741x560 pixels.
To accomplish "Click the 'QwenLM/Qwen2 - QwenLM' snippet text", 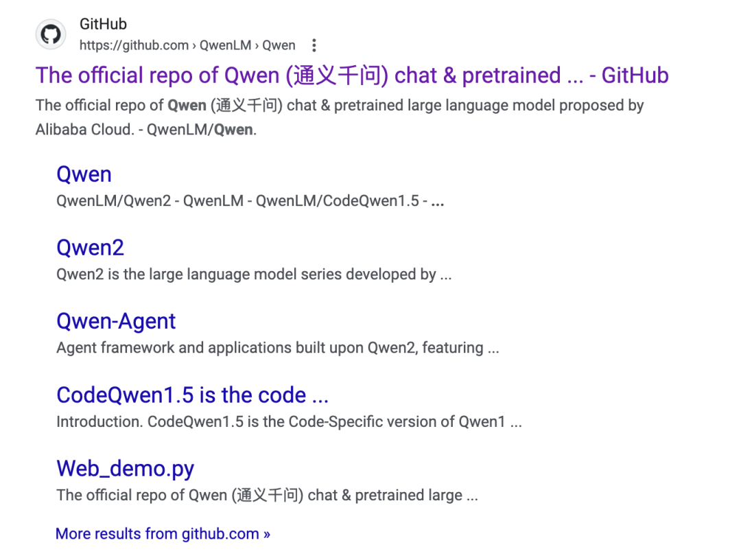I will 250,201.
